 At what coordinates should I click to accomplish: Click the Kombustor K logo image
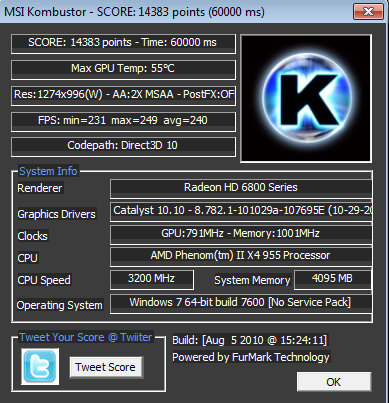[x=306, y=98]
